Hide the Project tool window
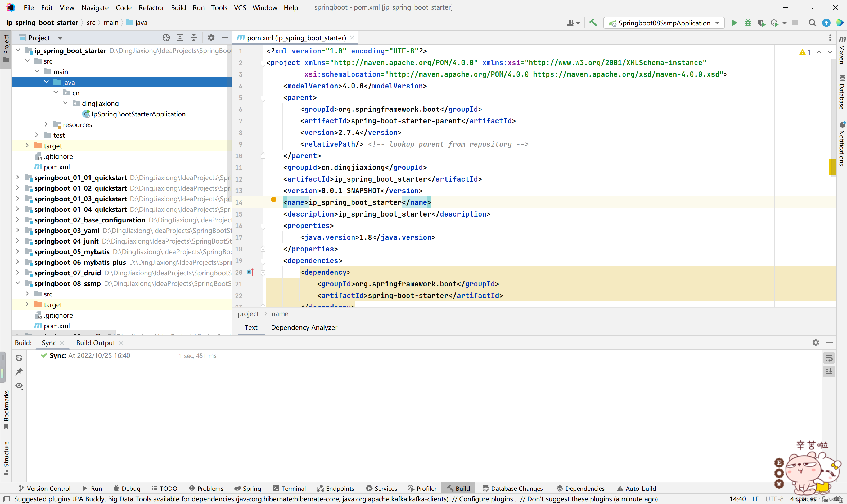 tap(225, 38)
